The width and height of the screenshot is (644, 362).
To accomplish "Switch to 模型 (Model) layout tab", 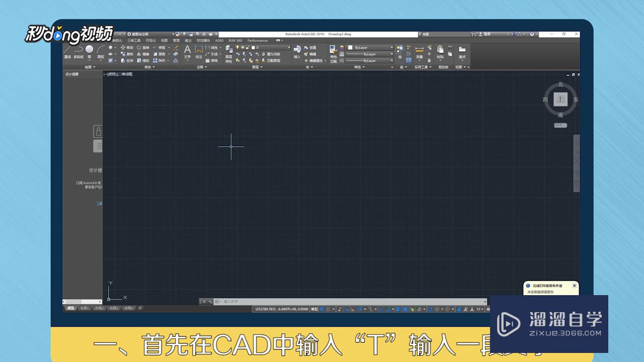I will point(70,308).
